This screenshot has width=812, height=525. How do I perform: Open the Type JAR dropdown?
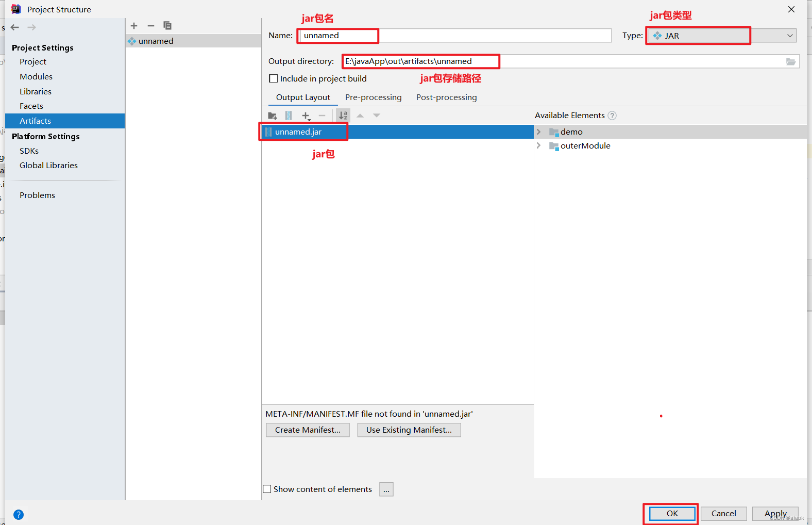722,36
